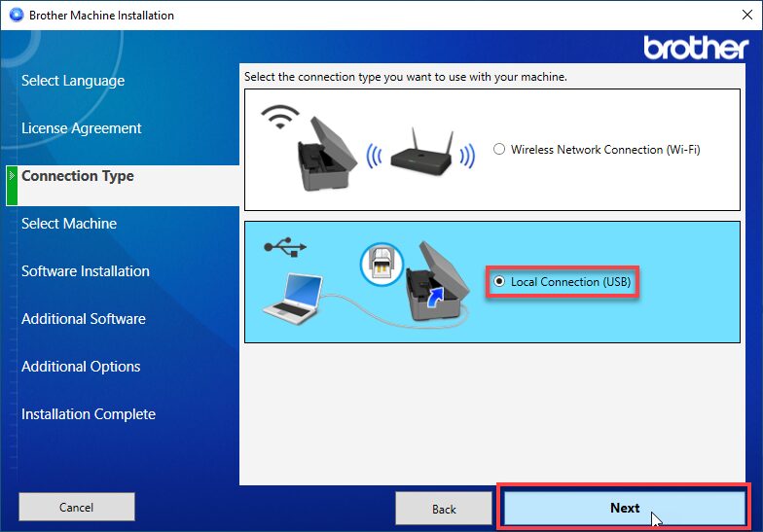This screenshot has width=763, height=532.
Task: Click the Brother logo
Action: (x=695, y=49)
